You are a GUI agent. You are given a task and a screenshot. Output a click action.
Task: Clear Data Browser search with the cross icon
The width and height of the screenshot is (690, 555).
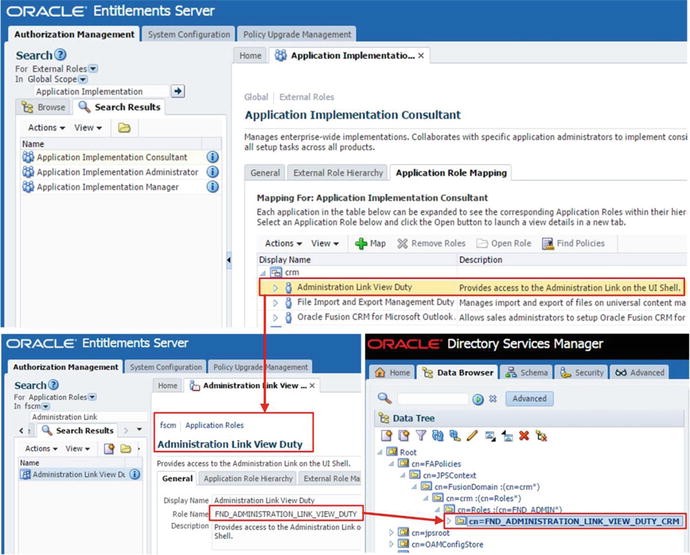493,399
